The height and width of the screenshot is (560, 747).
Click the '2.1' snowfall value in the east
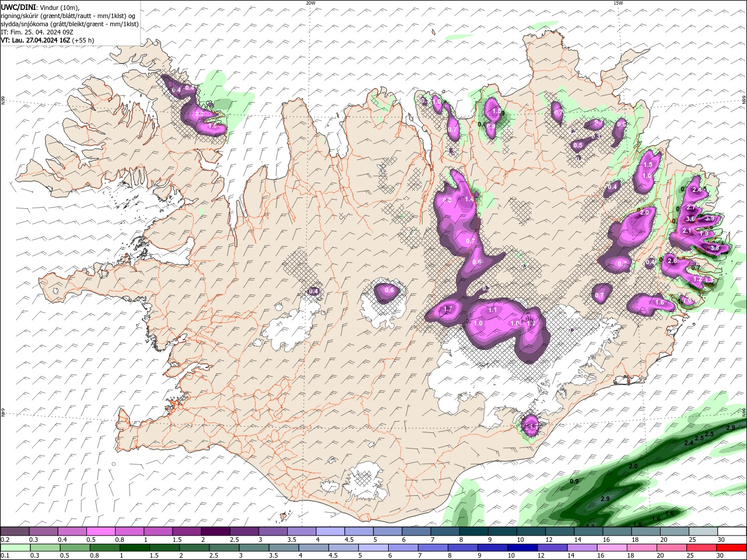(x=687, y=231)
